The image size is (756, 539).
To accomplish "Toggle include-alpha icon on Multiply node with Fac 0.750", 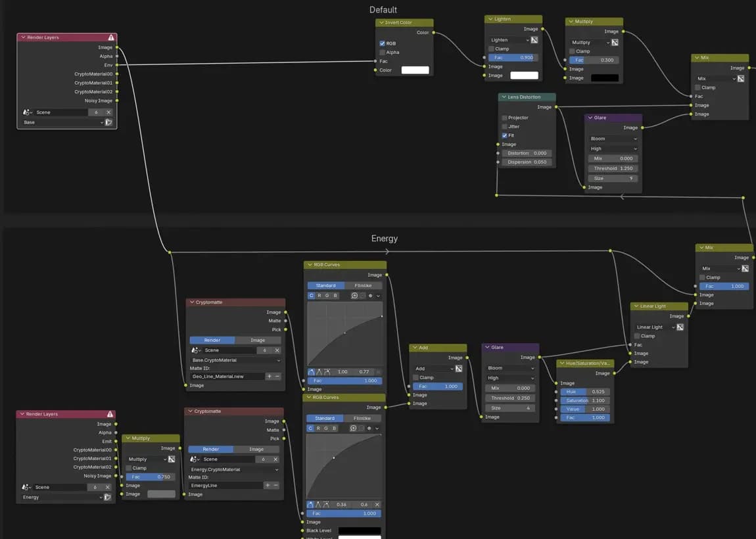I will (172, 459).
